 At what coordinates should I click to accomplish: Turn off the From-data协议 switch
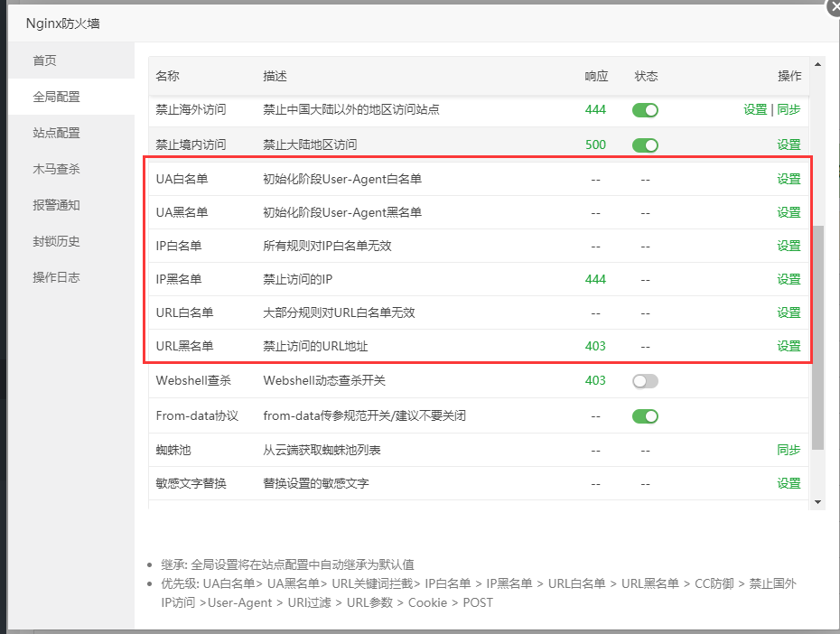click(x=645, y=416)
